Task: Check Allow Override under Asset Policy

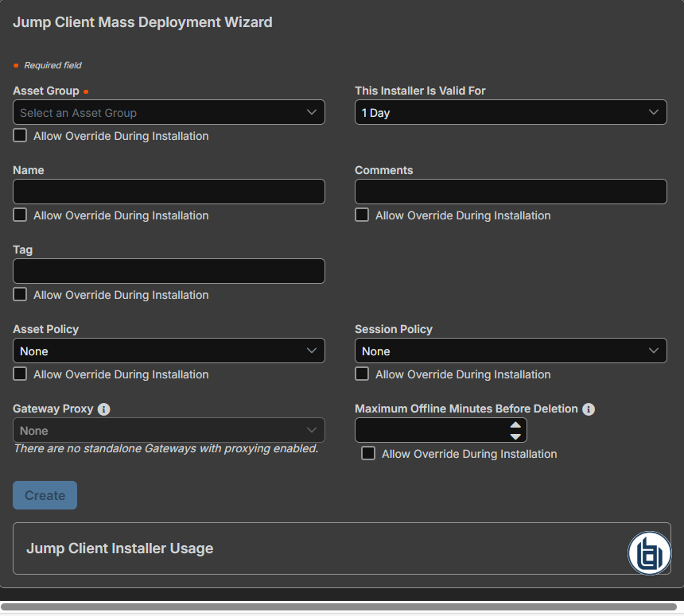Action: [x=19, y=374]
